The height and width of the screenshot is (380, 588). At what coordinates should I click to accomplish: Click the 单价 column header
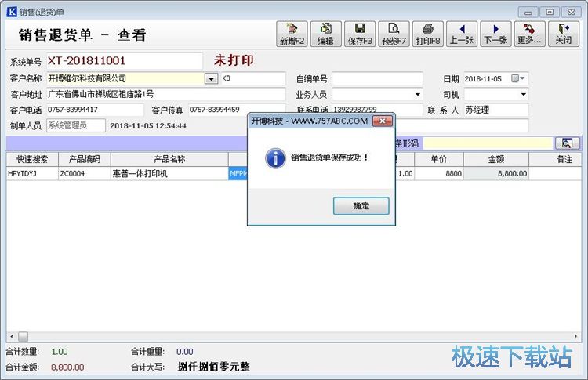439,159
